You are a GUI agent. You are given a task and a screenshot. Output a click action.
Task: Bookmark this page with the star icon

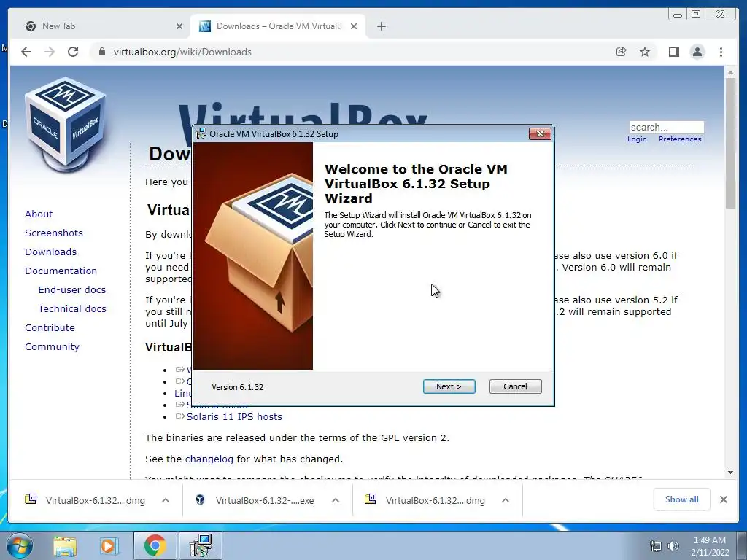(645, 52)
